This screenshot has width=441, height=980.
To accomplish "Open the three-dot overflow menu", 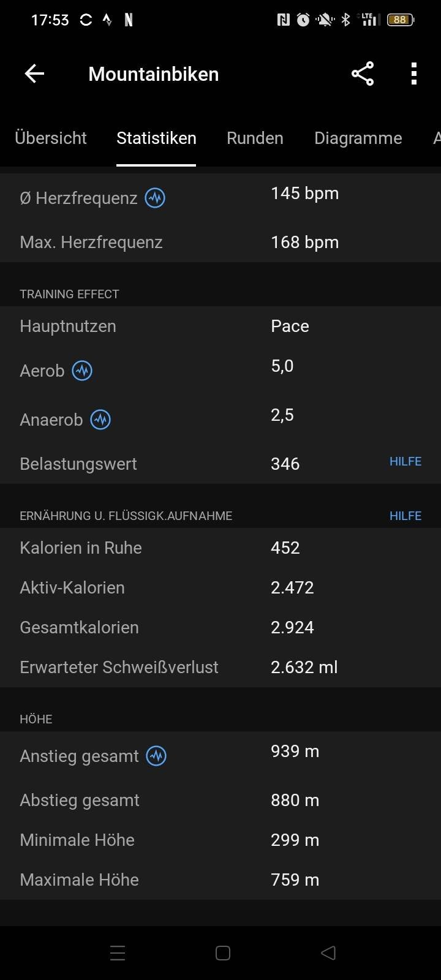I will [414, 74].
